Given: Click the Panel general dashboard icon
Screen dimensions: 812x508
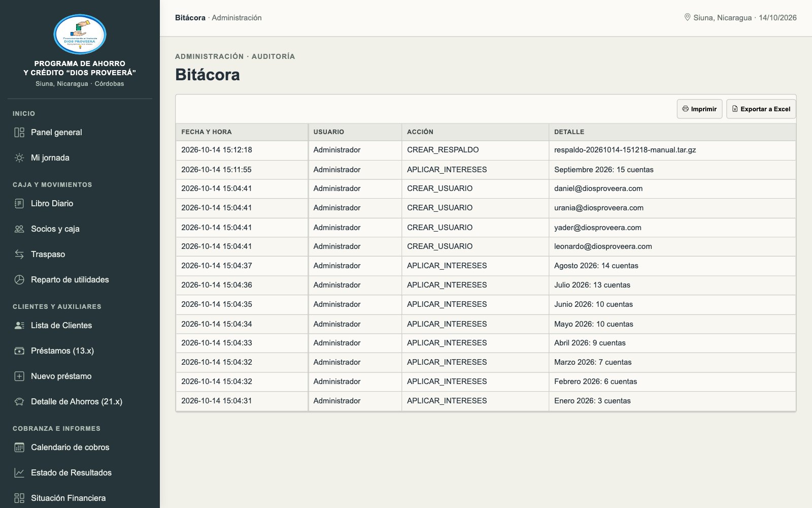Looking at the screenshot, I should (x=19, y=133).
